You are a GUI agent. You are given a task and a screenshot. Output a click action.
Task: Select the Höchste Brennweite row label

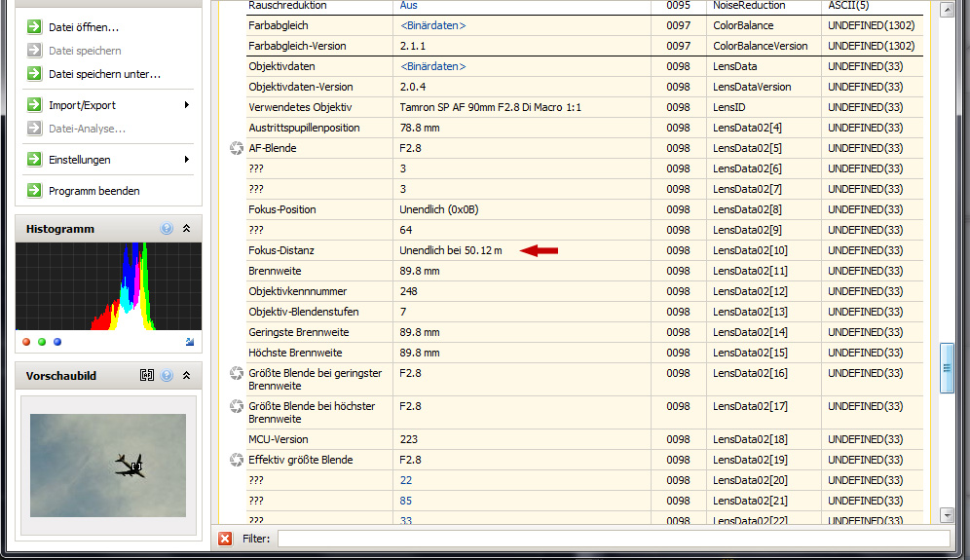pyautogui.click(x=295, y=353)
